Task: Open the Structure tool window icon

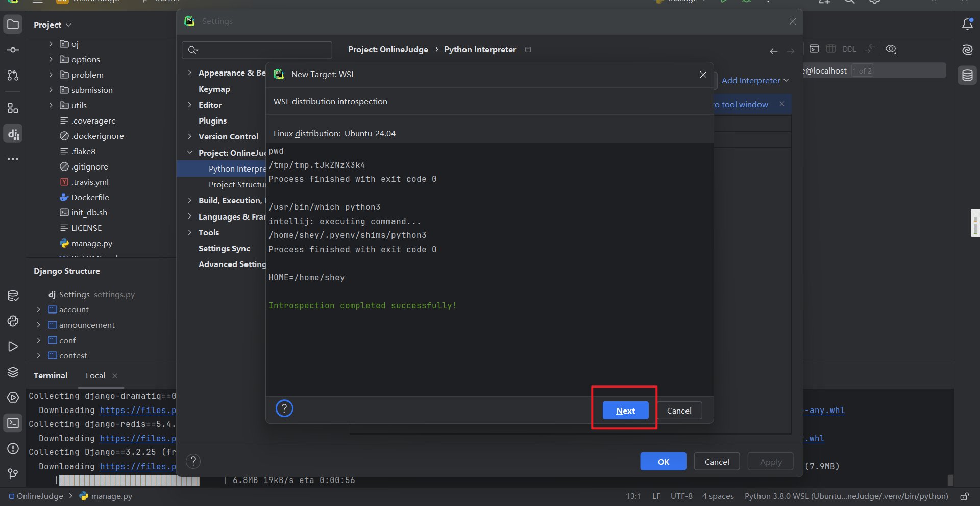Action: (x=13, y=108)
